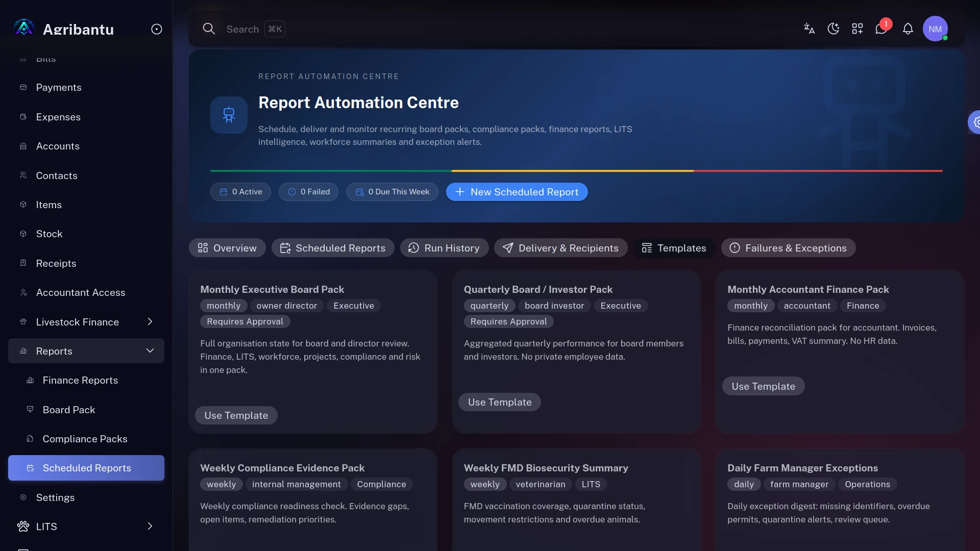980x551 pixels.
Task: Click the Accountant Access sidebar icon
Action: point(23,292)
